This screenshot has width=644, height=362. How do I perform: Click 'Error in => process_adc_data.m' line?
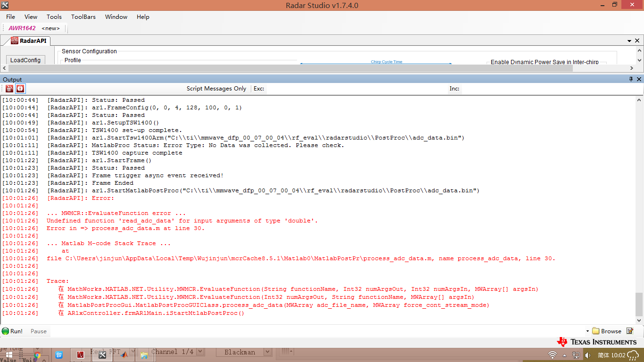(125, 228)
